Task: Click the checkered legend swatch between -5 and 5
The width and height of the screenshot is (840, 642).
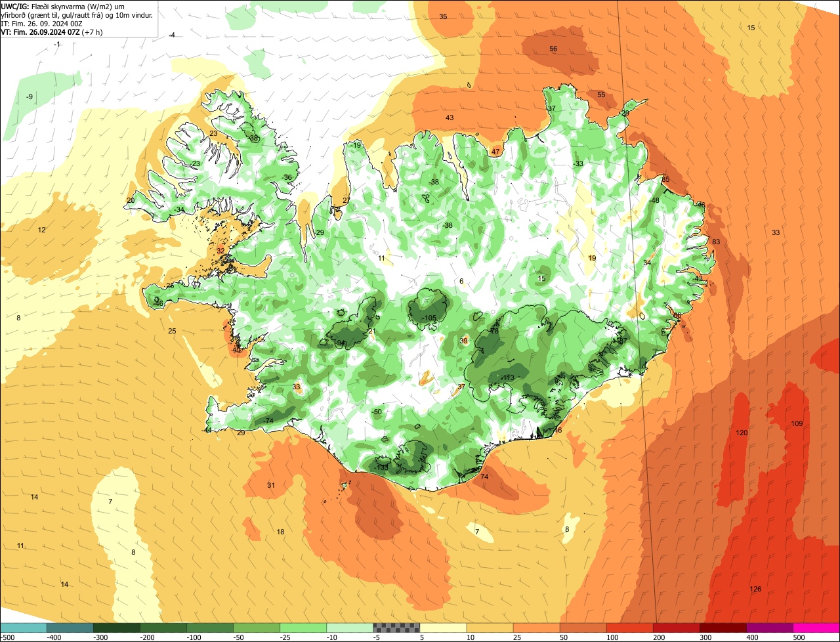Action: [396, 628]
